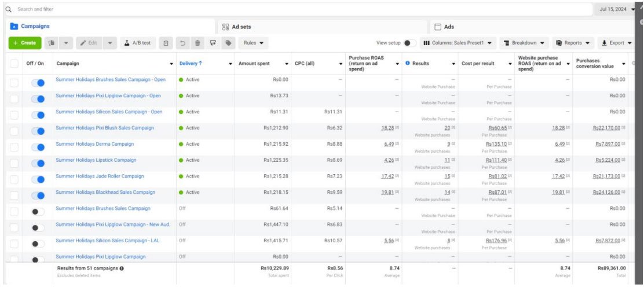The width and height of the screenshot is (644, 288).
Task: Open the Cost per result column menu arrow
Action: (x=510, y=64)
